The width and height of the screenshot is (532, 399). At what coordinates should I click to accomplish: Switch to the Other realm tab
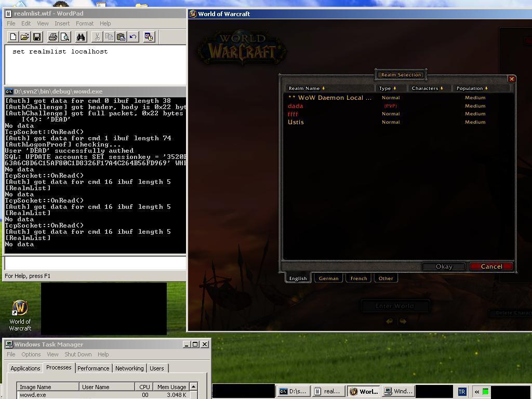coord(386,278)
